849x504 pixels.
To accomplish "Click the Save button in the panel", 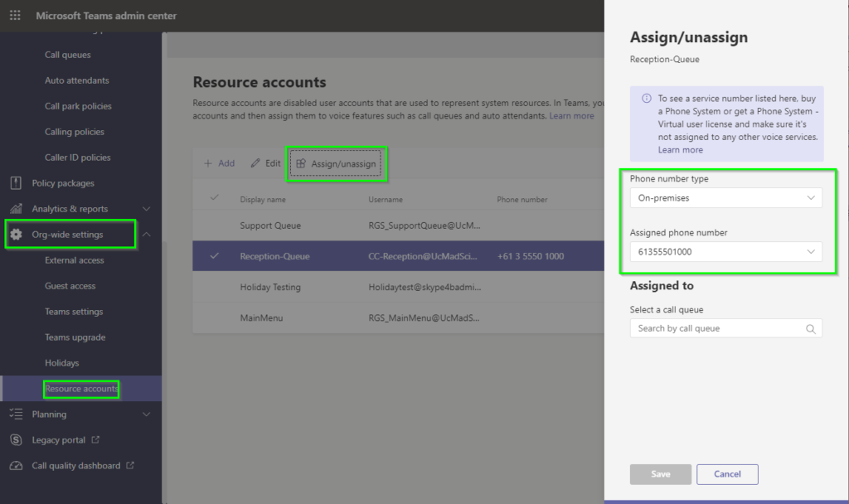I will pyautogui.click(x=661, y=474).
